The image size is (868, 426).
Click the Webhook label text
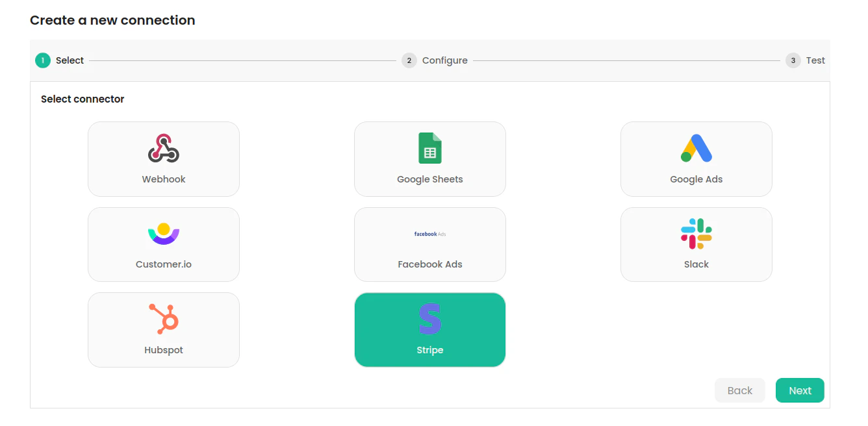click(164, 179)
